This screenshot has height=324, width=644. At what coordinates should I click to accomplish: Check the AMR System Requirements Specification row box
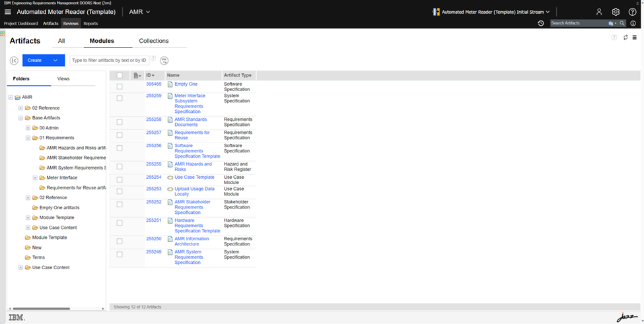coord(120,254)
